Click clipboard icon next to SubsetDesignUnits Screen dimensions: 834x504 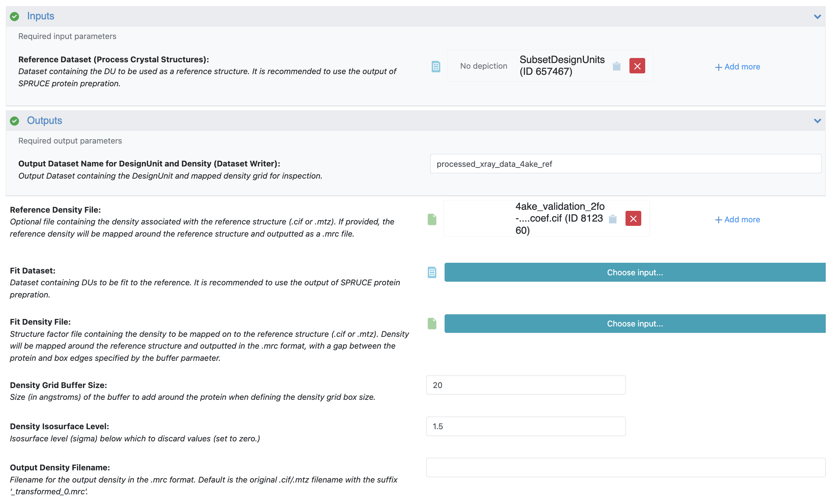click(617, 66)
